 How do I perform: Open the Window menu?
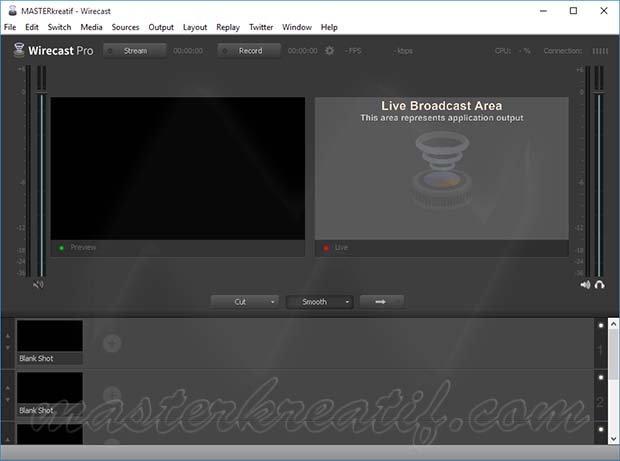[297, 27]
